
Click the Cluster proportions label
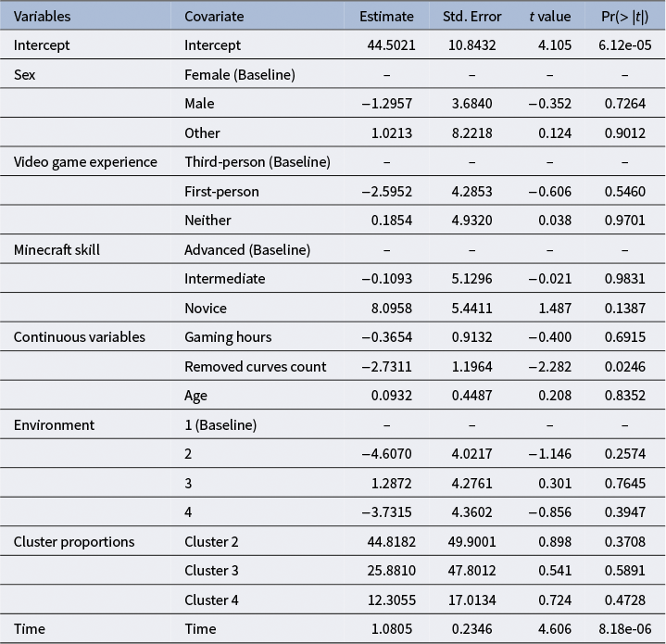pyautogui.click(x=74, y=542)
